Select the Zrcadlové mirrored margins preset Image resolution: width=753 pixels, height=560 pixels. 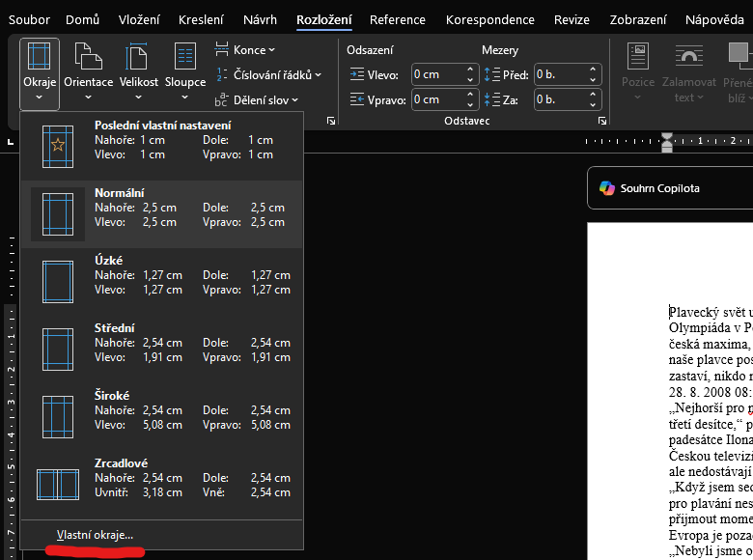(x=161, y=478)
